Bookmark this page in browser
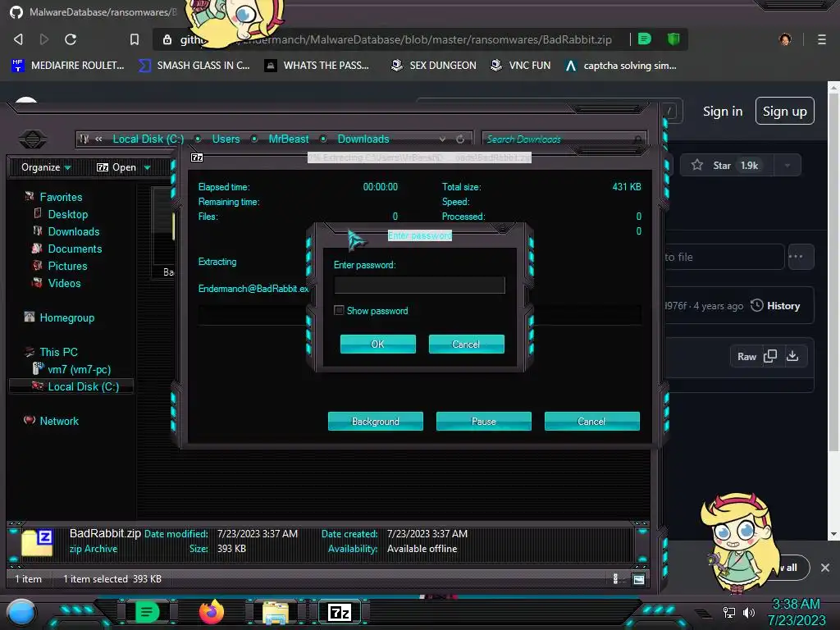840x630 pixels. pyautogui.click(x=135, y=39)
